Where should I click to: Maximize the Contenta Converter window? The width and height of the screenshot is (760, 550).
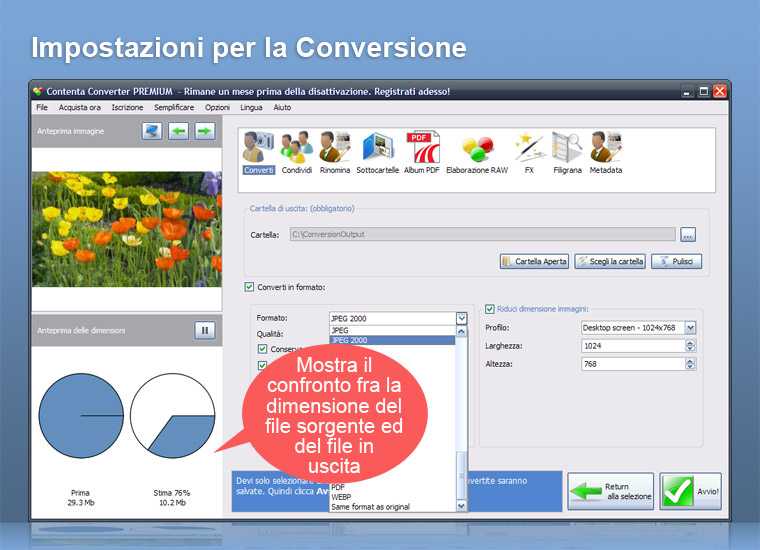click(x=704, y=91)
